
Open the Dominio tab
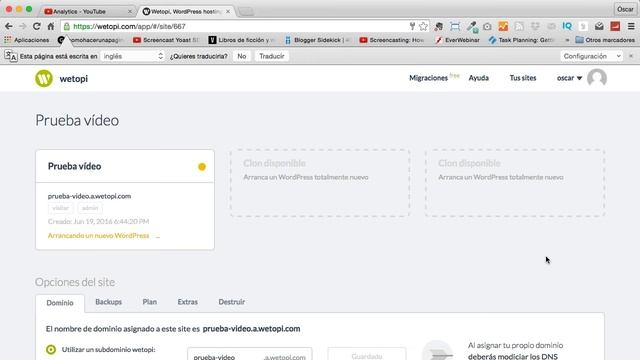pyautogui.click(x=60, y=303)
